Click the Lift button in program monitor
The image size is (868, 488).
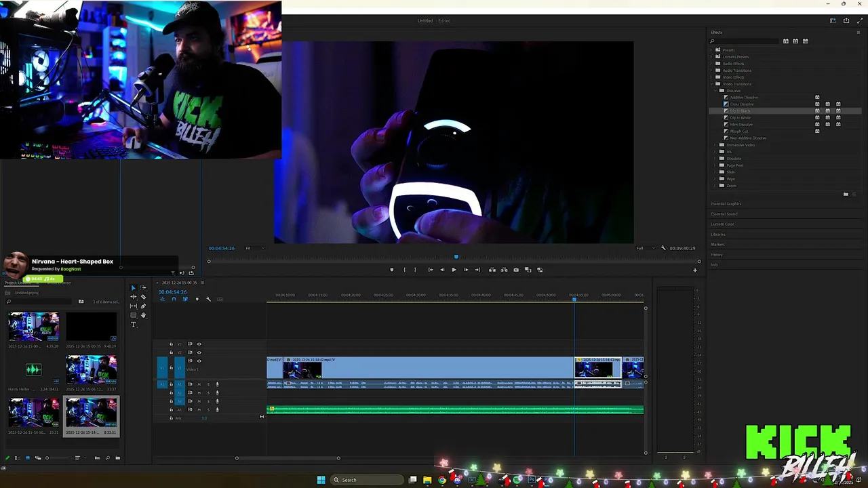492,270
